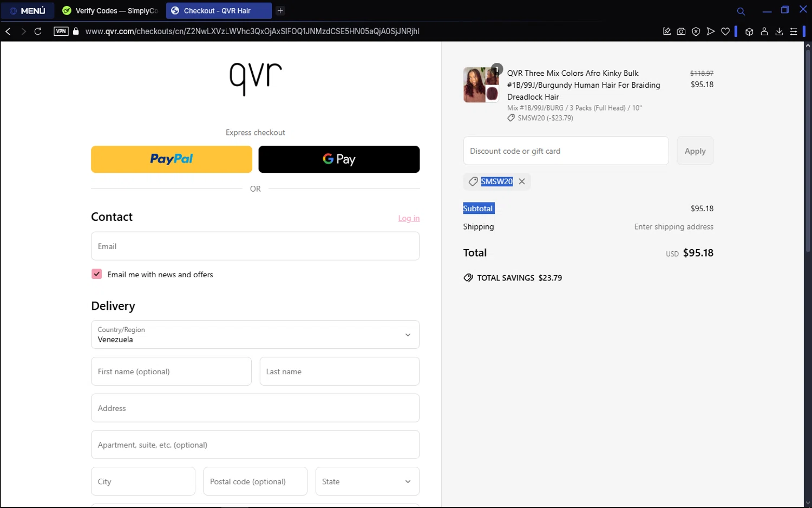The height and width of the screenshot is (508, 812).
Task: Open the downloads arrow icon
Action: click(x=779, y=31)
